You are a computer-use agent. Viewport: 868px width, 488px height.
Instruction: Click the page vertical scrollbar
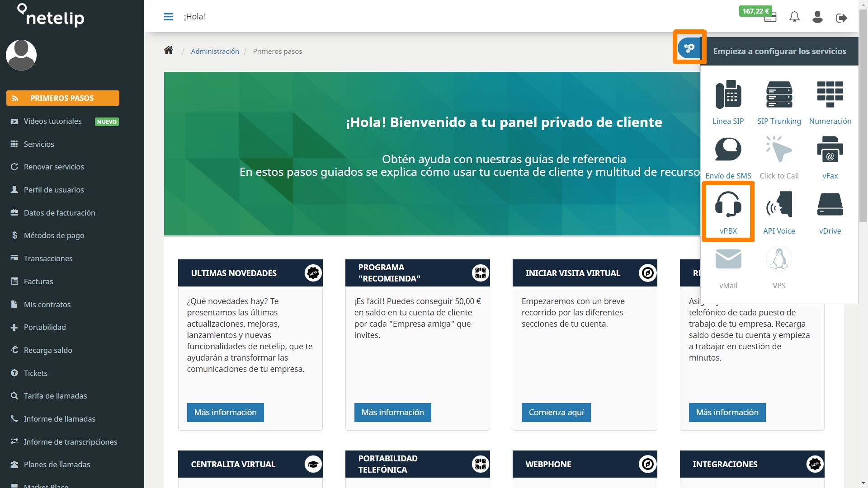pyautogui.click(x=863, y=115)
